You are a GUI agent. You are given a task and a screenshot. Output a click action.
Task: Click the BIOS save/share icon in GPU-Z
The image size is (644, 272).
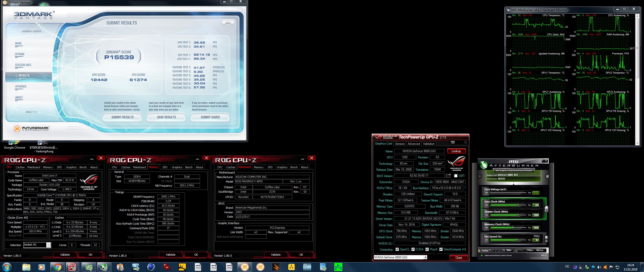(448, 176)
